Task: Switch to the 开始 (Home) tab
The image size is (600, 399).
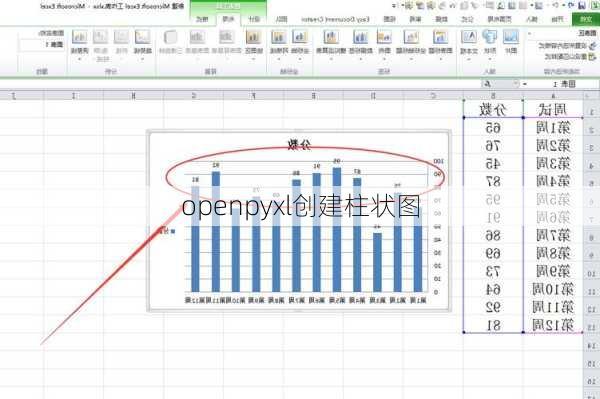Action: (558, 19)
